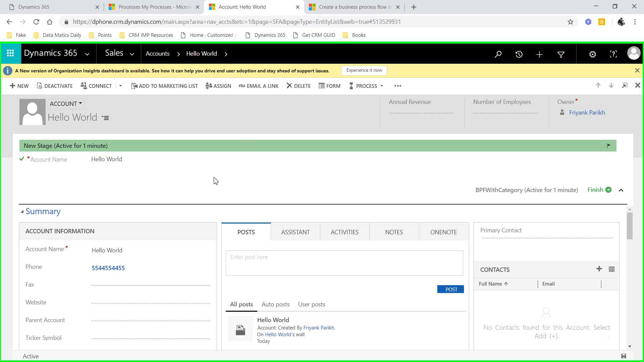Open the PROCESS dropdown menu
Screen dimensions: 644x362
366,86
